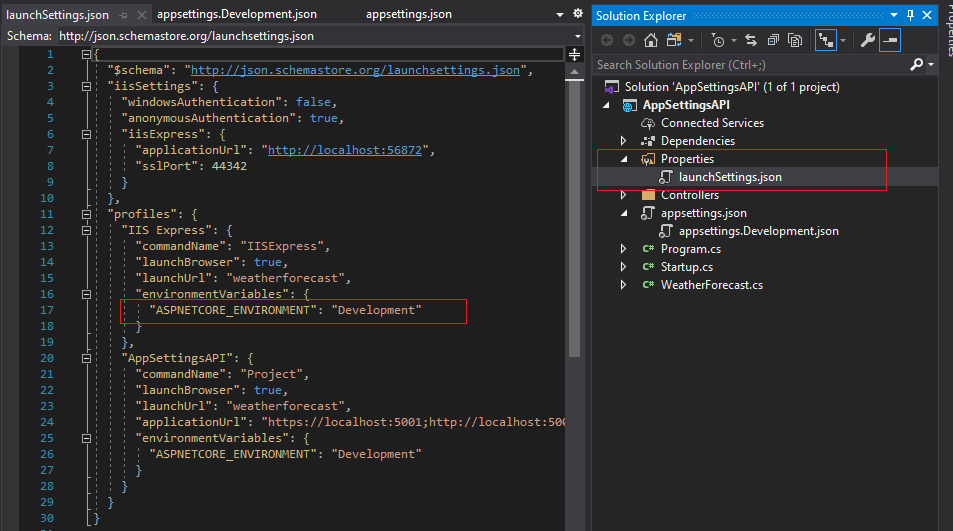Open the Pending Changes Filter clock icon

718,41
